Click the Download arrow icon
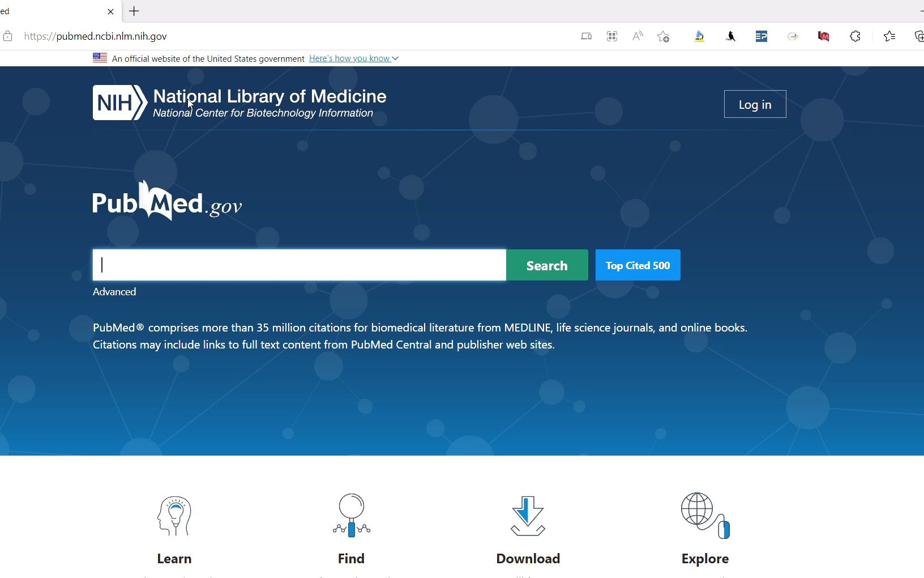The image size is (924, 578). click(x=528, y=516)
